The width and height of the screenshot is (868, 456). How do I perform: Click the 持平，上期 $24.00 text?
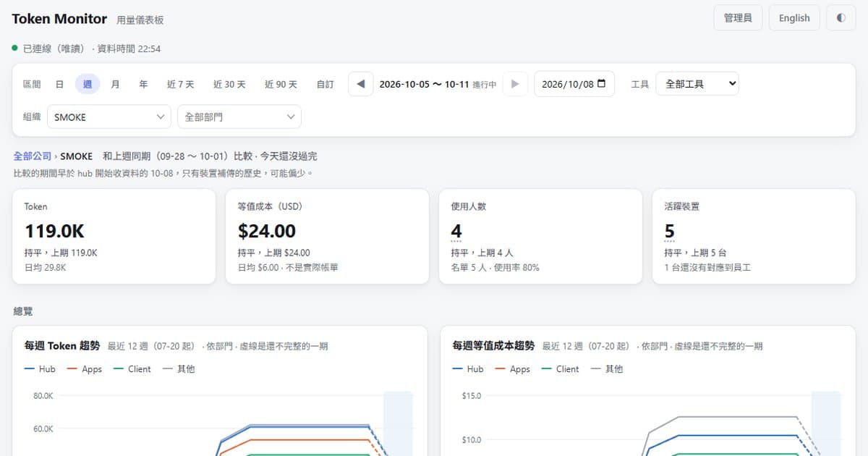coord(273,253)
